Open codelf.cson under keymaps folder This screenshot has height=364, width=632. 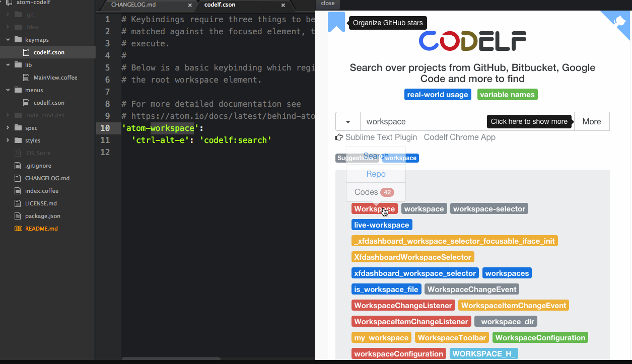click(x=49, y=52)
